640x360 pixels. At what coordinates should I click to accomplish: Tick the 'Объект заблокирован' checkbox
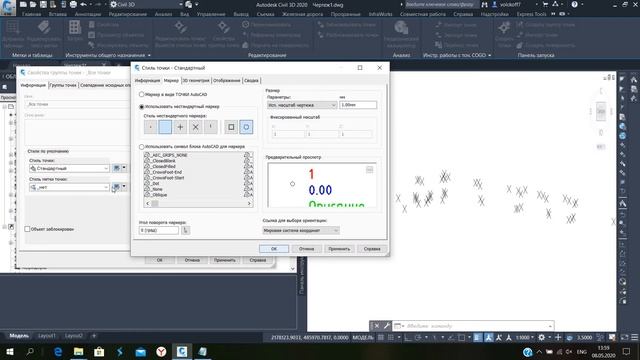(27, 229)
